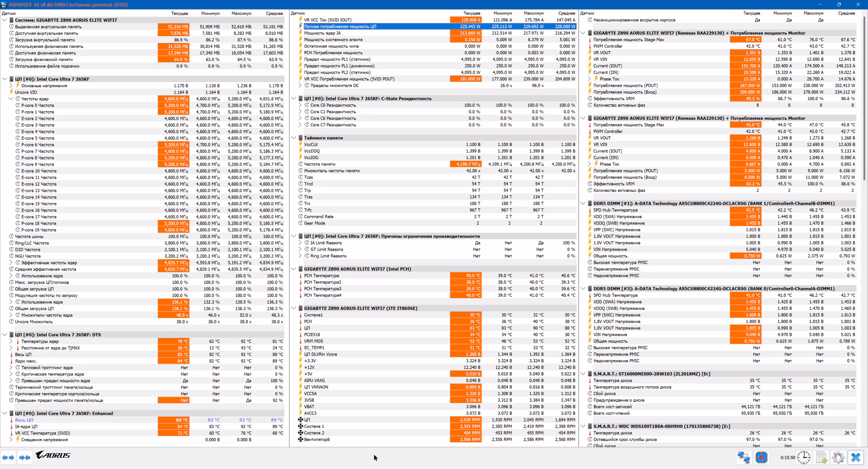This screenshot has height=469, width=868.
Task: Collapse the Причины ограничения производительности section
Action: (294, 236)
